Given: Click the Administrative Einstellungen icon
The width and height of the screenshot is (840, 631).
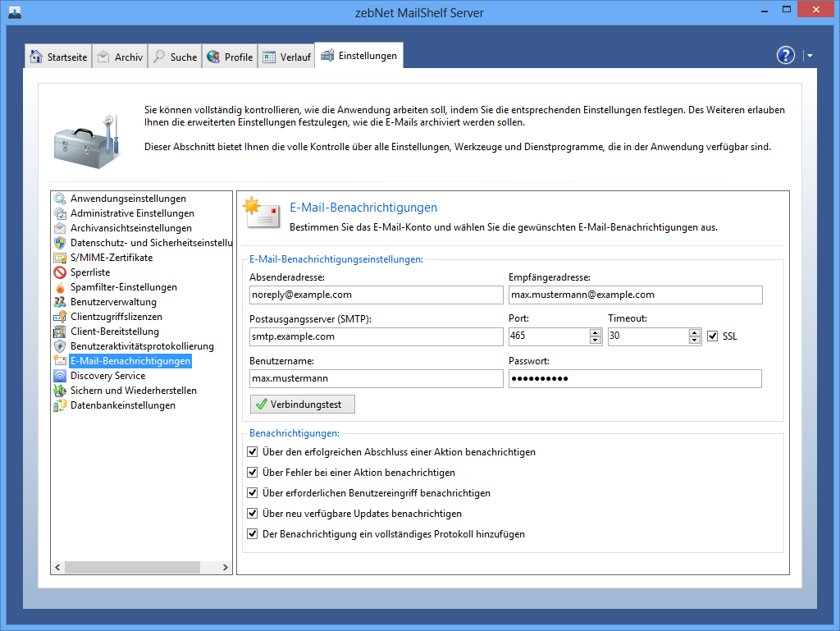Looking at the screenshot, I should coord(60,213).
